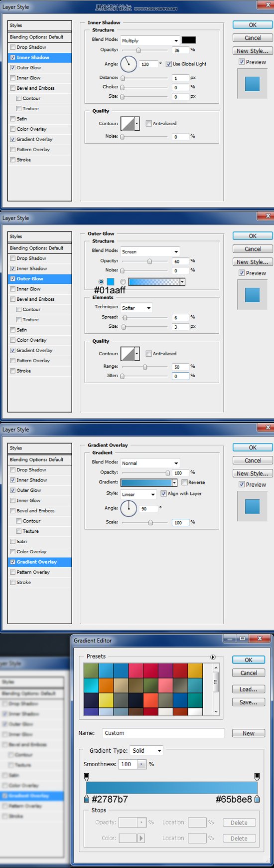274x868 pixels.
Task: Open the Normal blend mode dropdown
Action: point(150,463)
